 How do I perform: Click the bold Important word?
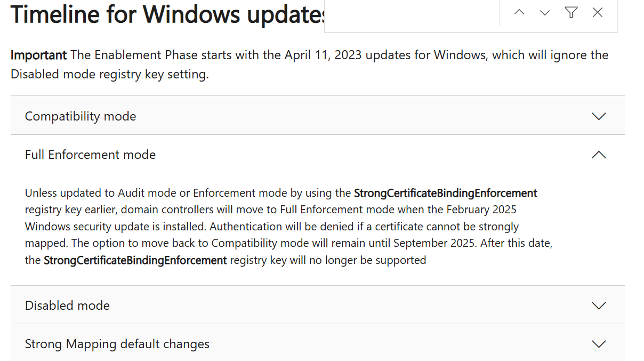coord(39,55)
